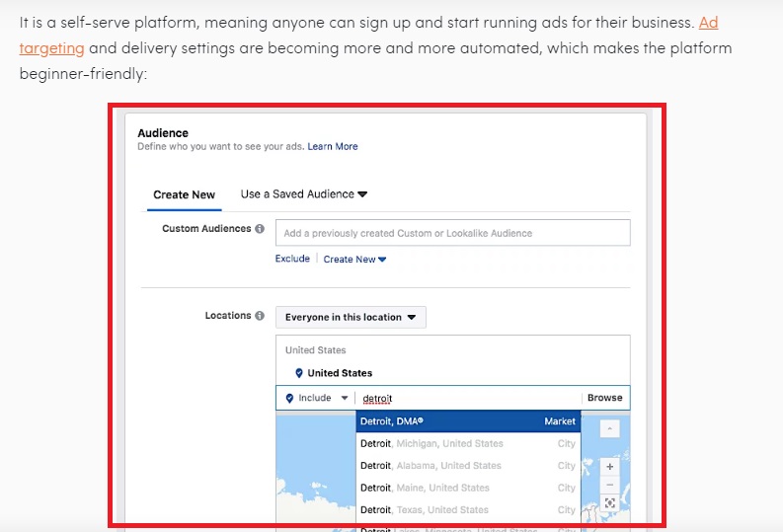Click the map collapse up-arrow icon
The image size is (783, 532).
[x=609, y=428]
